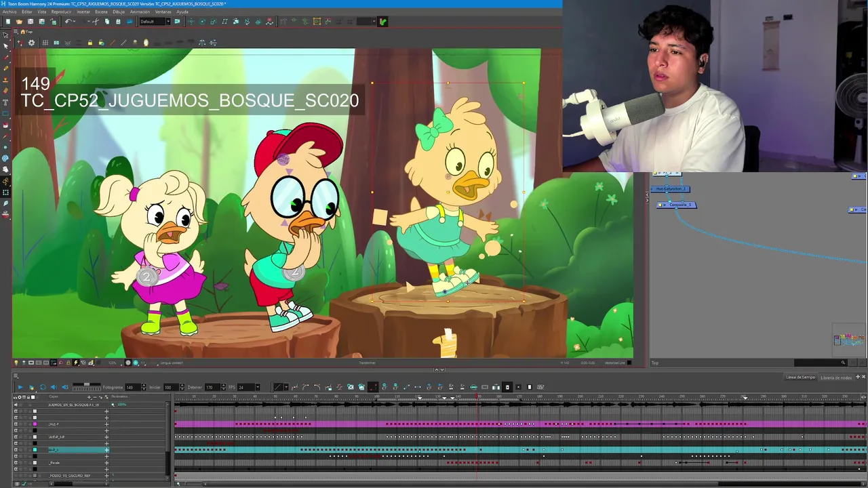The width and height of the screenshot is (868, 488).
Task: Expand parameters of the cyan selected layer
Action: 106,450
